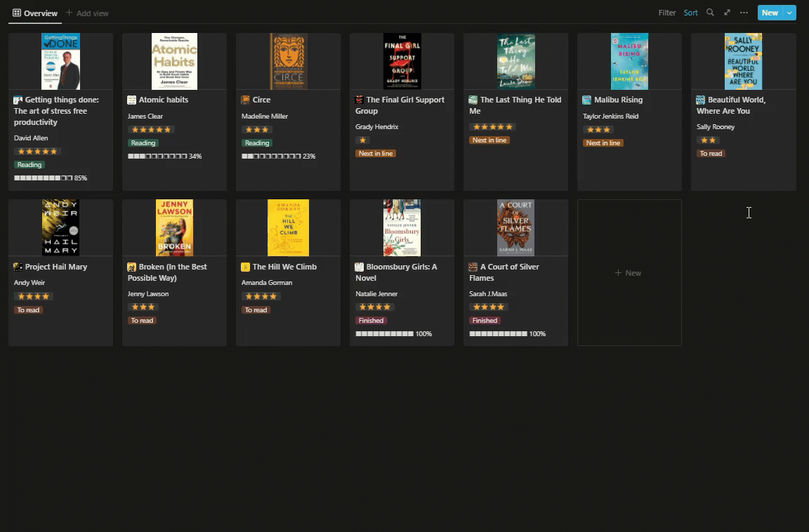Click the To read tag on Beautiful World card
The image size is (809, 532).
coord(711,153)
